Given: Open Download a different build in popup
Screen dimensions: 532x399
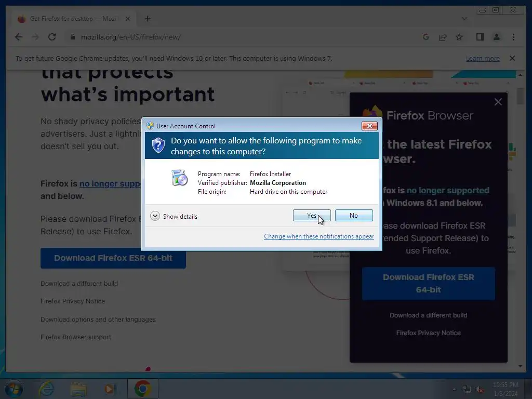Looking at the screenshot, I should click(428, 315).
